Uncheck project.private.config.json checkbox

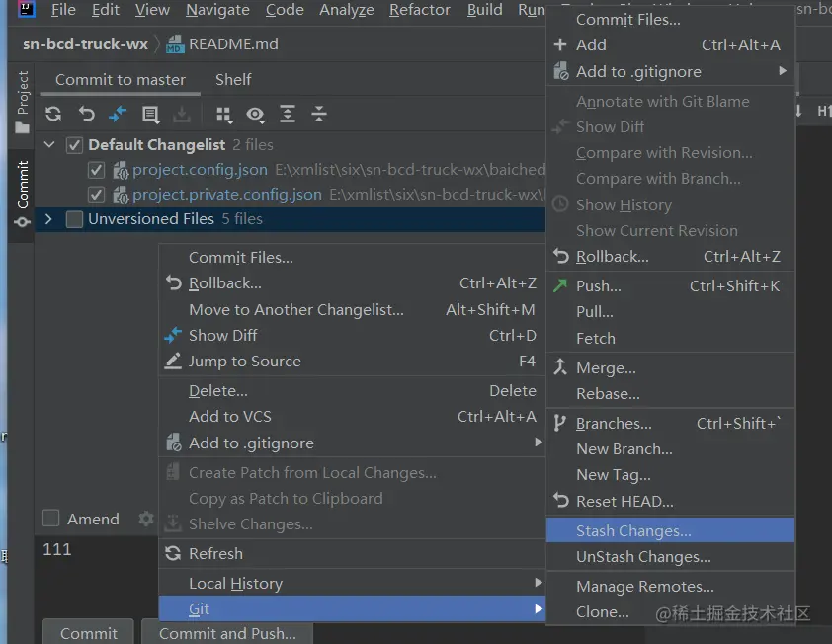(x=96, y=195)
